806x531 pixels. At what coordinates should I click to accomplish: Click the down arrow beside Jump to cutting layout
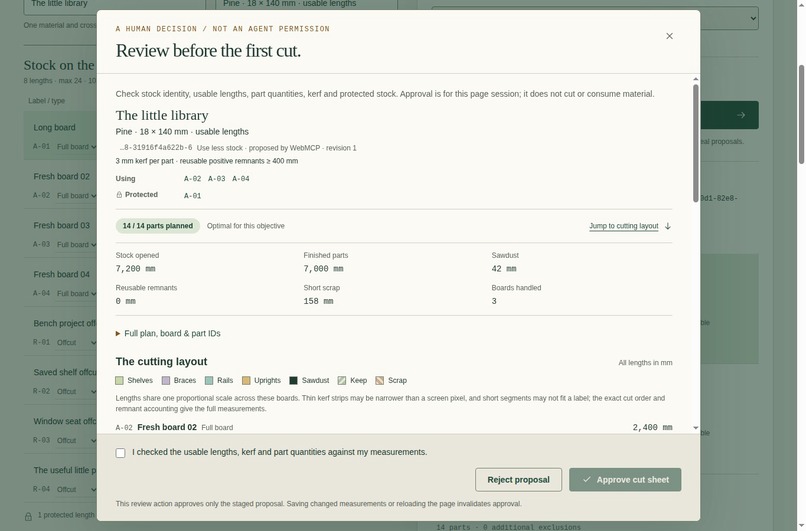[x=668, y=226]
